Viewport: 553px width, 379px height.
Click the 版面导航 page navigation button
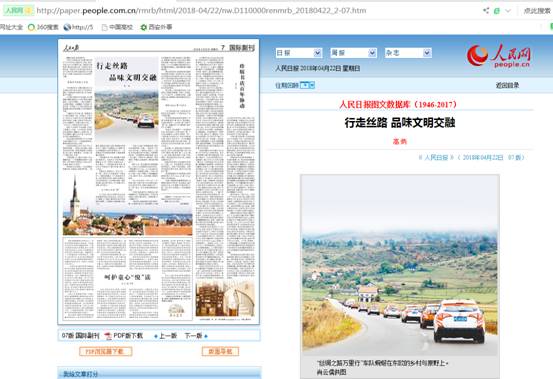220,351
